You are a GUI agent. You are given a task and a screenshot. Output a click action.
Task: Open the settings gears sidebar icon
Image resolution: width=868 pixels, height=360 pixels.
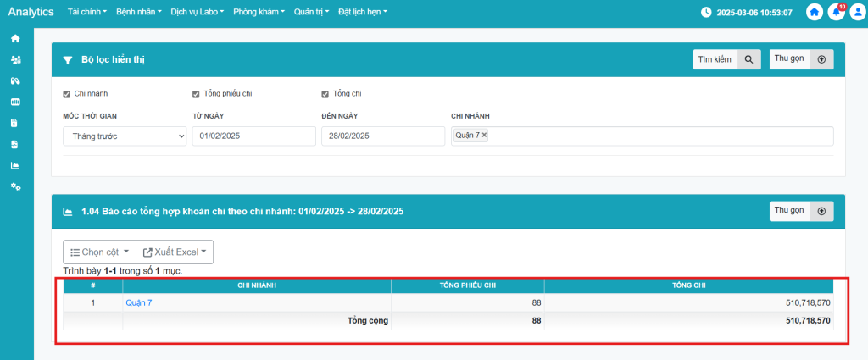coord(15,186)
